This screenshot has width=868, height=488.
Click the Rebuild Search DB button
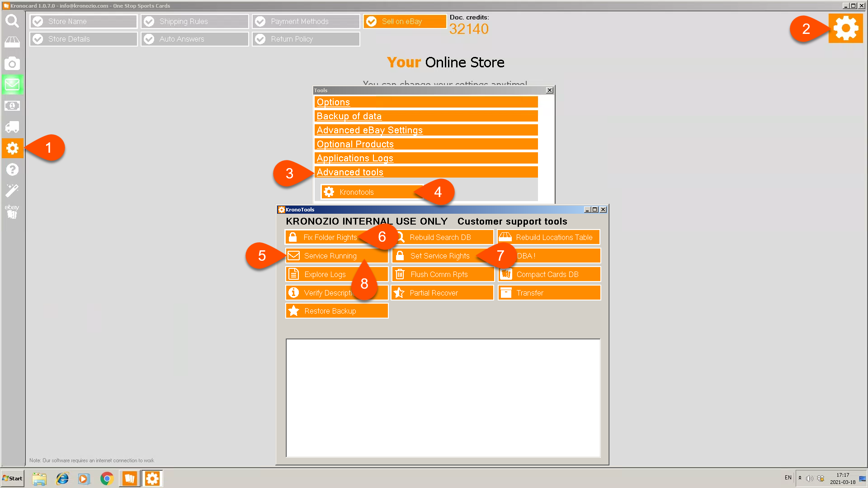pyautogui.click(x=443, y=237)
